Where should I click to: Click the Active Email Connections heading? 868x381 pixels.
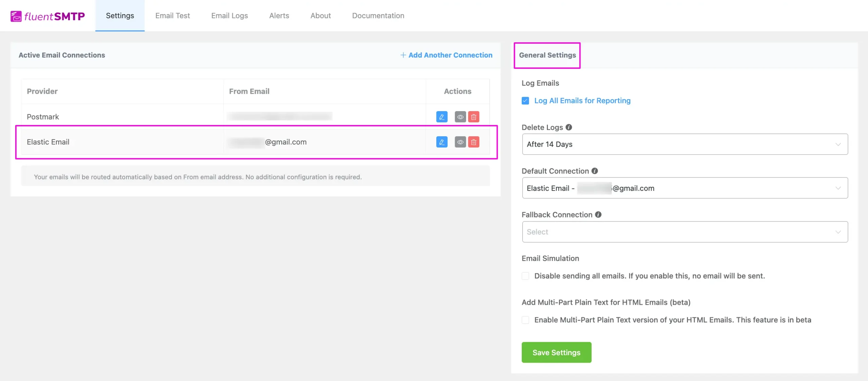62,55
